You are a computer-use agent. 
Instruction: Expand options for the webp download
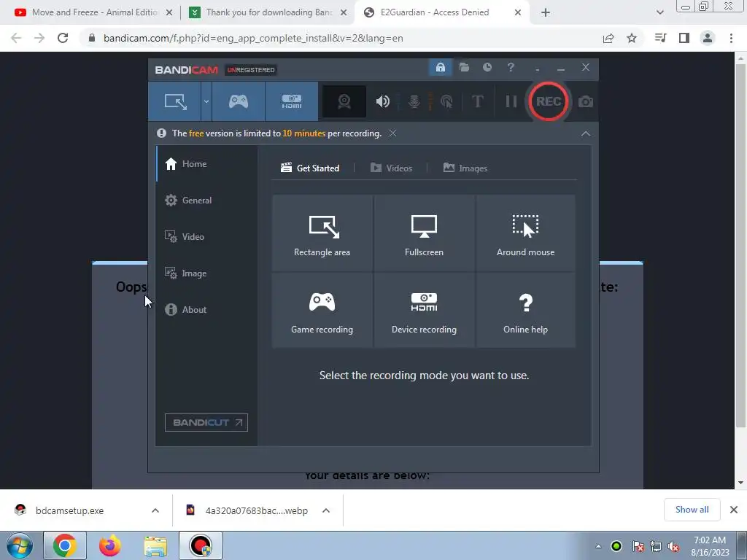pos(326,510)
